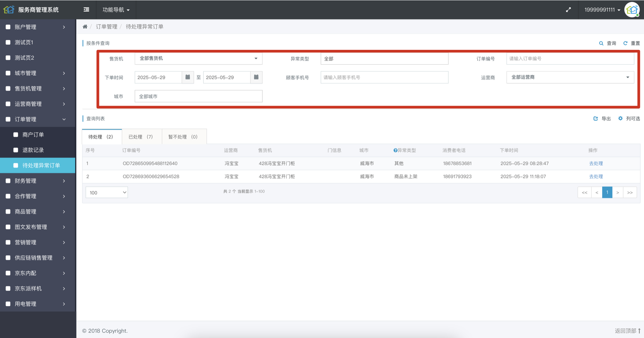Click the fullscreen expand icon
644x338 pixels.
click(568, 10)
